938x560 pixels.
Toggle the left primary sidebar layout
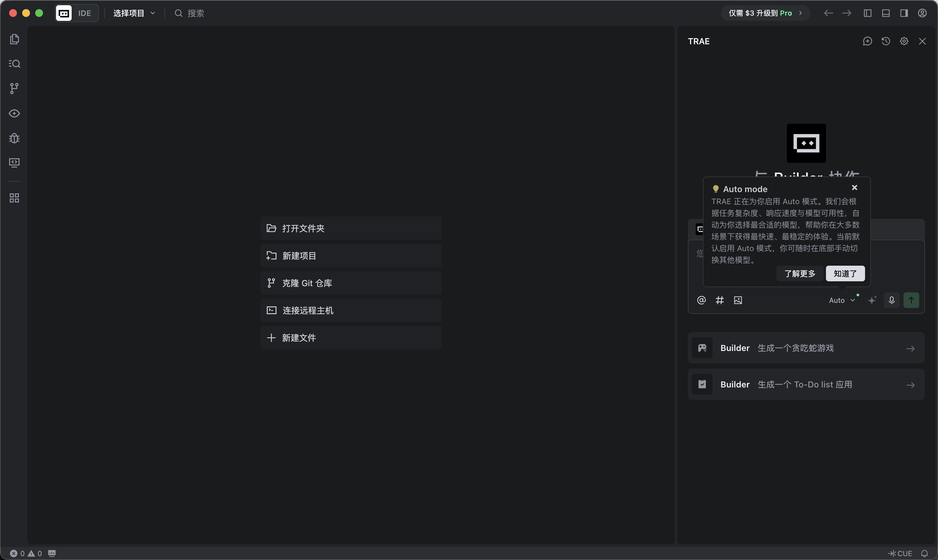coord(867,13)
